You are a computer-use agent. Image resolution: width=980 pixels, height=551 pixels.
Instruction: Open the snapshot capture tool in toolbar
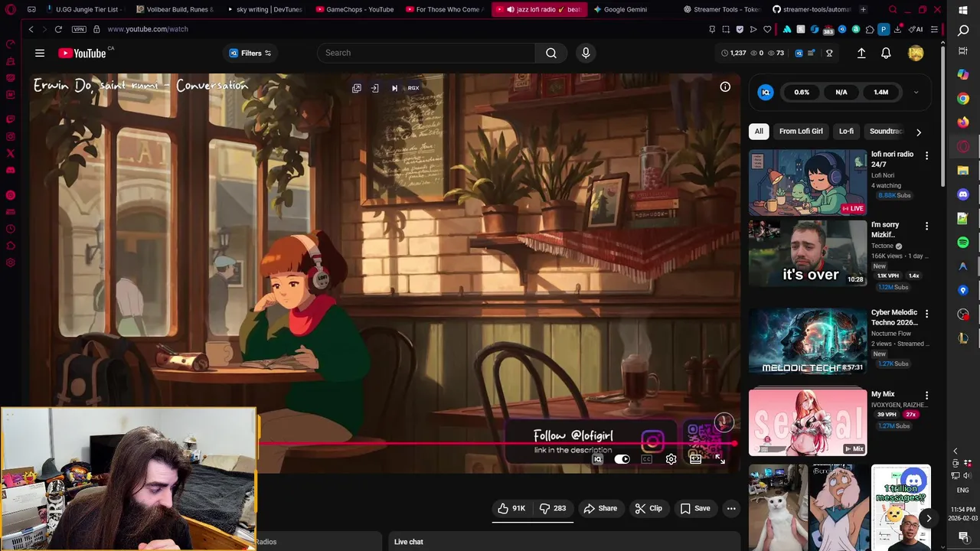(726, 29)
